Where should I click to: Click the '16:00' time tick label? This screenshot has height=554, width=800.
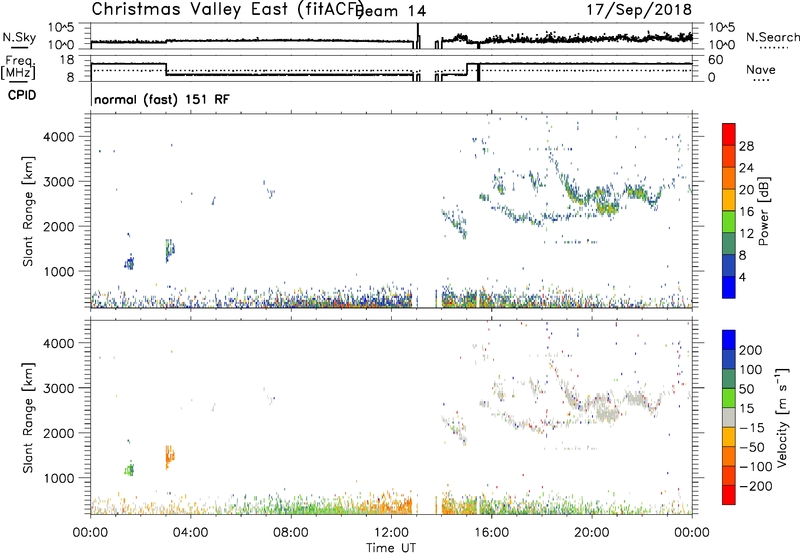coord(491,533)
